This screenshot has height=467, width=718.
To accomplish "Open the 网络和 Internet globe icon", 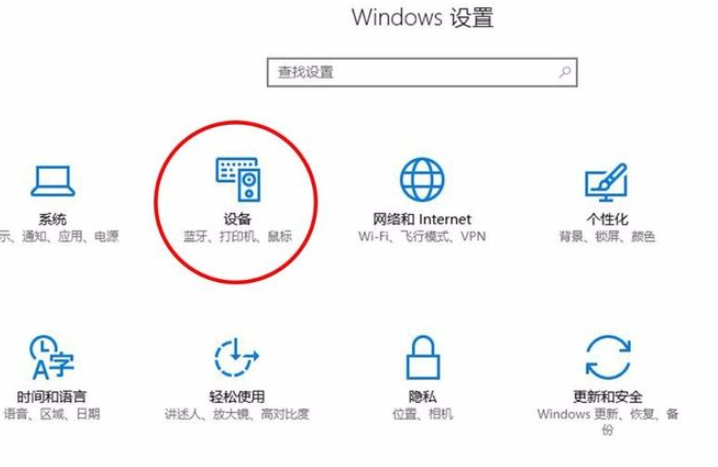I will [x=422, y=179].
